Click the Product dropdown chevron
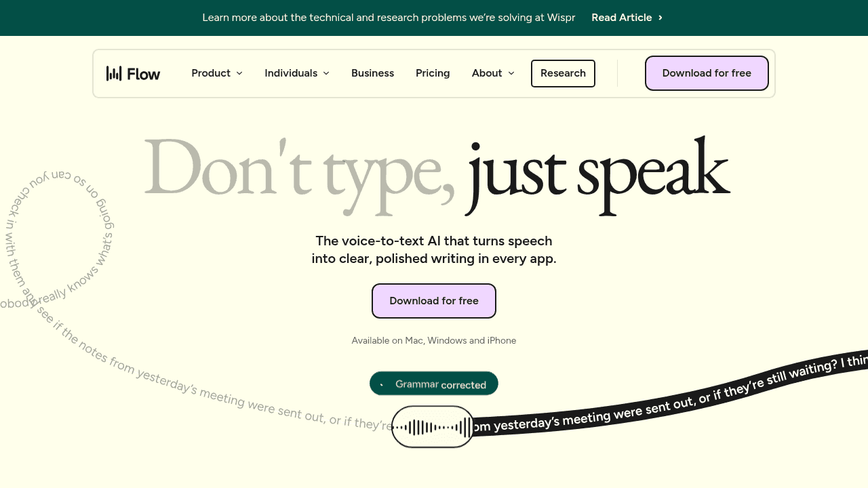Viewport: 868px width, 488px height. pos(239,73)
